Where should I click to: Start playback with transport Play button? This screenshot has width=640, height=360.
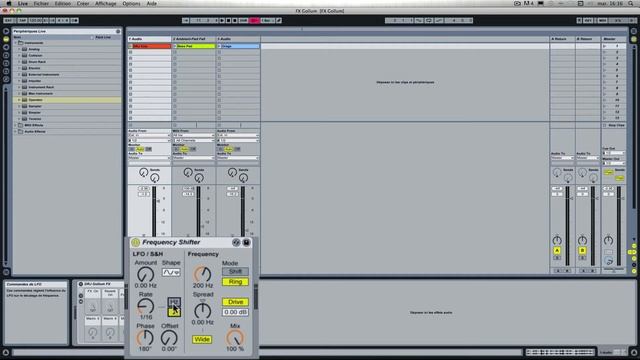coord(222,20)
